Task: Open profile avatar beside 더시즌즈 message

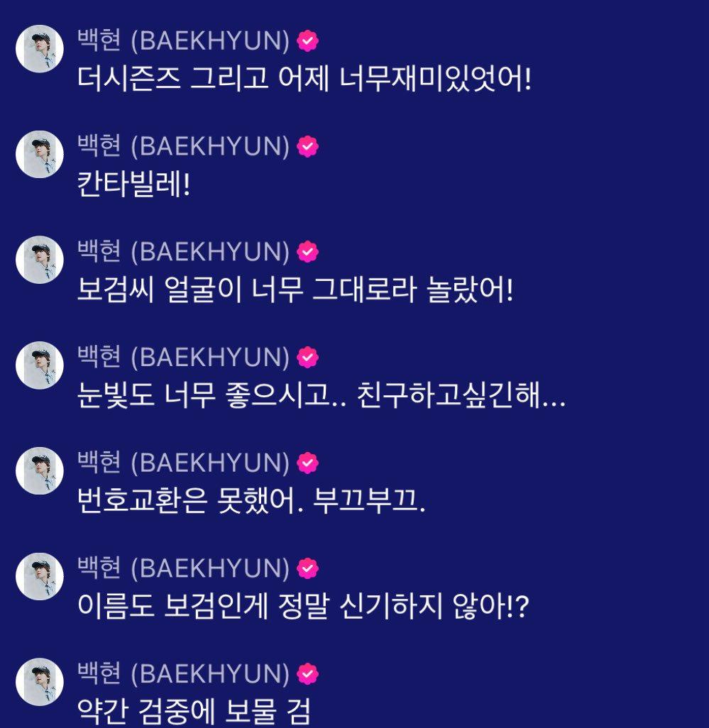Action: tap(40, 49)
